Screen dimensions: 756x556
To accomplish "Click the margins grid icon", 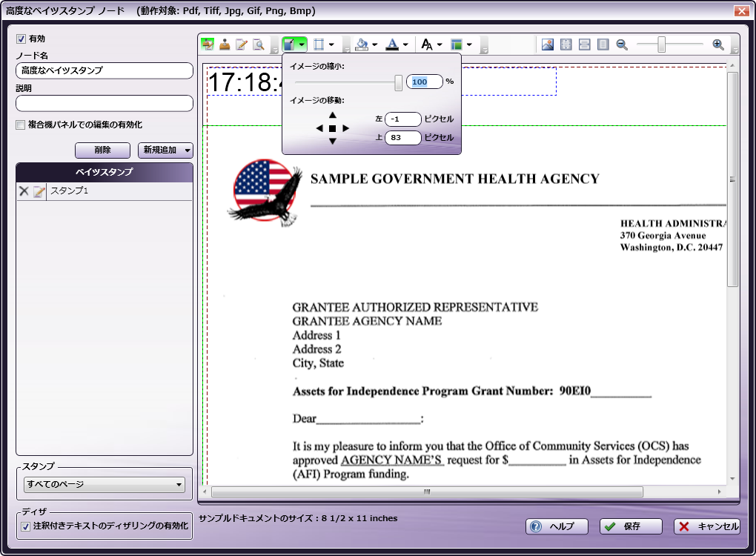I will 319,44.
